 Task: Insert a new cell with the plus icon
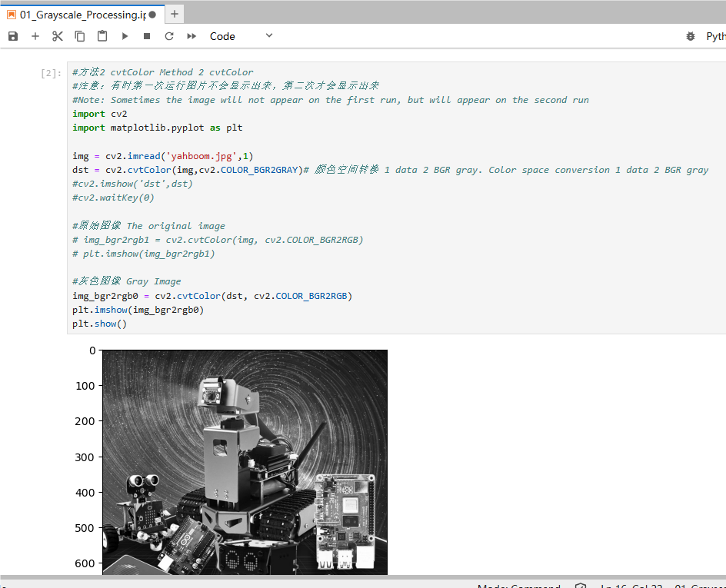(x=35, y=36)
